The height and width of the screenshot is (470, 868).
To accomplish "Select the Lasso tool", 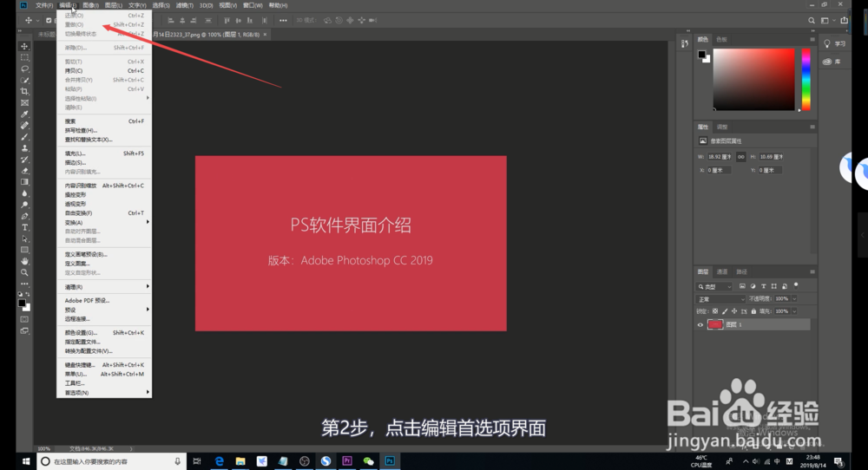I will point(24,69).
